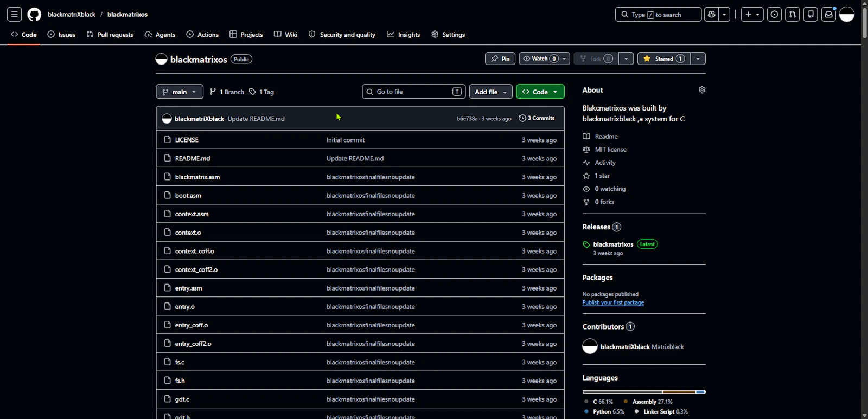This screenshot has height=419, width=868.
Task: Click the scale icon beside MIT license
Action: coord(586,150)
